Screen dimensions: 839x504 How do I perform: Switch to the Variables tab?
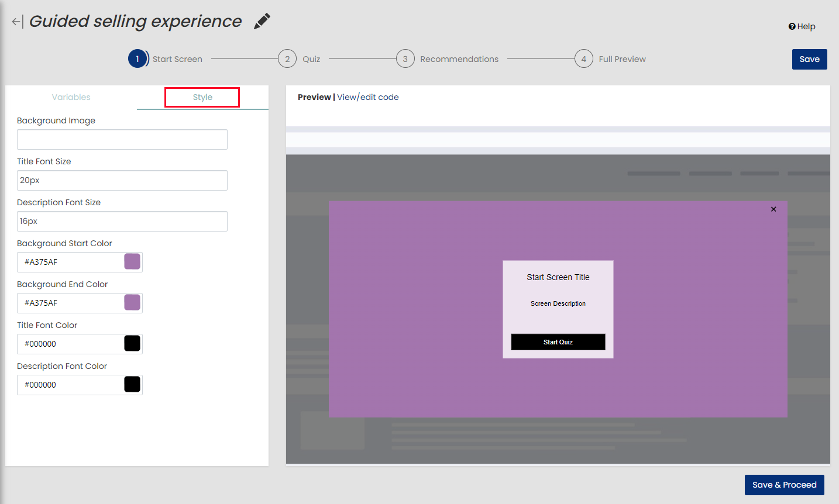71,97
